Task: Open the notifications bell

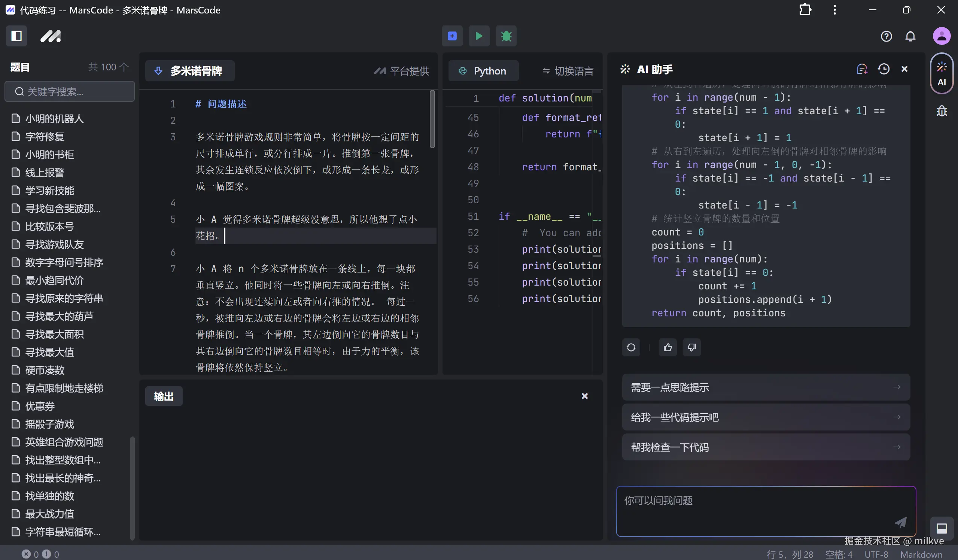Action: point(910,36)
